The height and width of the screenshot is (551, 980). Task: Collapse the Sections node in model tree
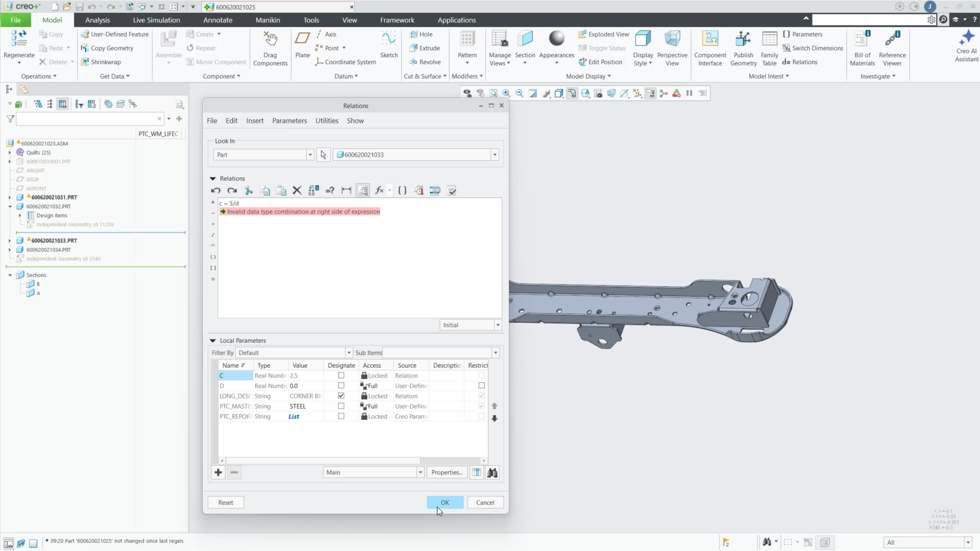pyautogui.click(x=10, y=275)
